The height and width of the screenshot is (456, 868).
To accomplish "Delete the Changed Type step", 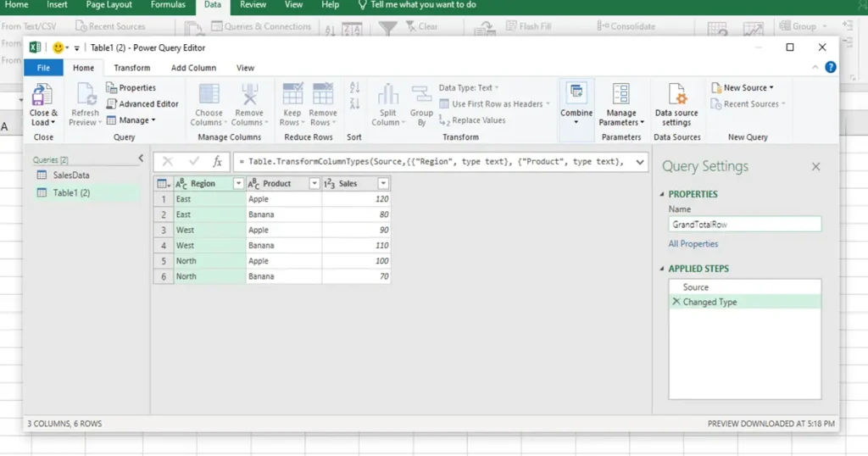I will click(676, 302).
